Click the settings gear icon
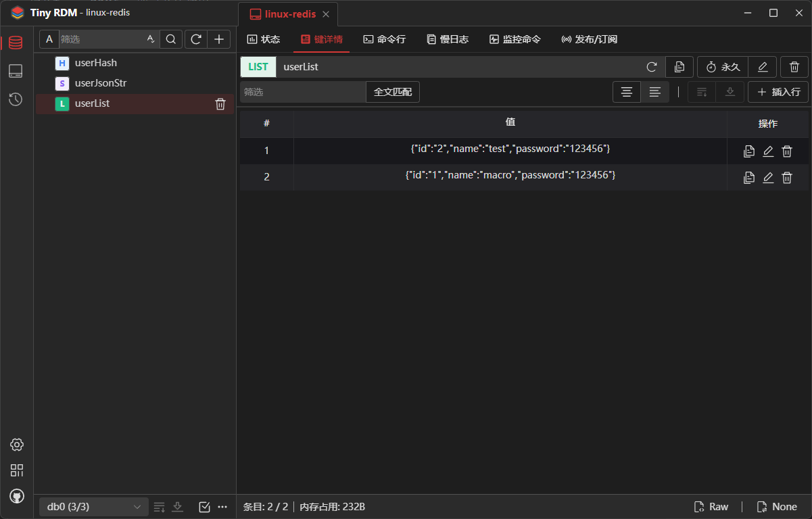812x519 pixels. pyautogui.click(x=17, y=445)
